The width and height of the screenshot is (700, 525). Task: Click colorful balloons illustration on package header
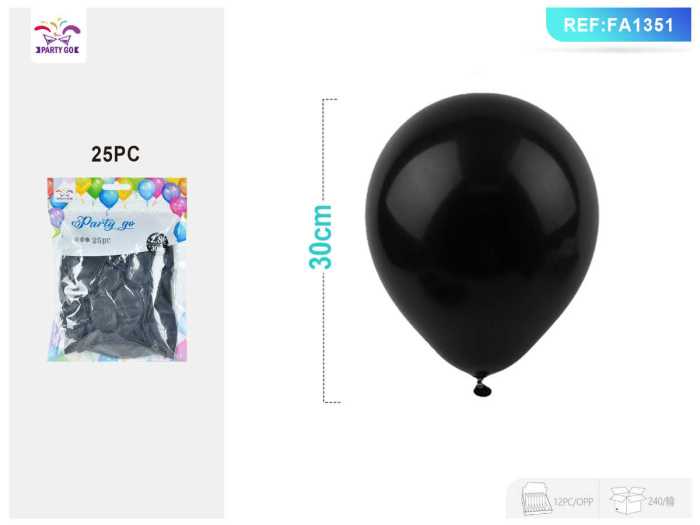117,193
